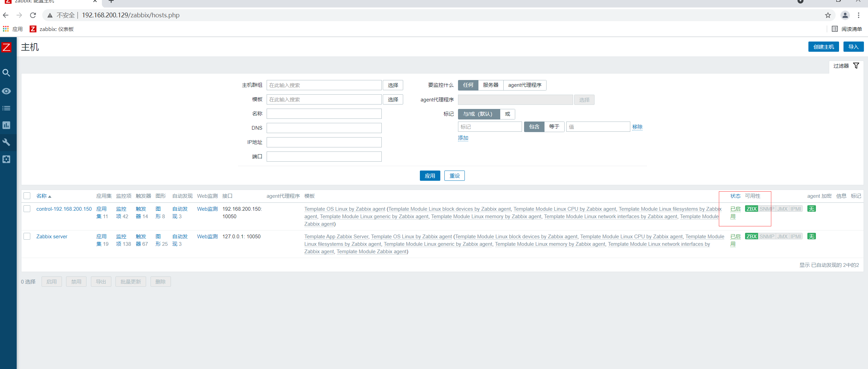Check the select-all hosts checkbox
Viewport: 868px width, 369px height.
click(27, 196)
